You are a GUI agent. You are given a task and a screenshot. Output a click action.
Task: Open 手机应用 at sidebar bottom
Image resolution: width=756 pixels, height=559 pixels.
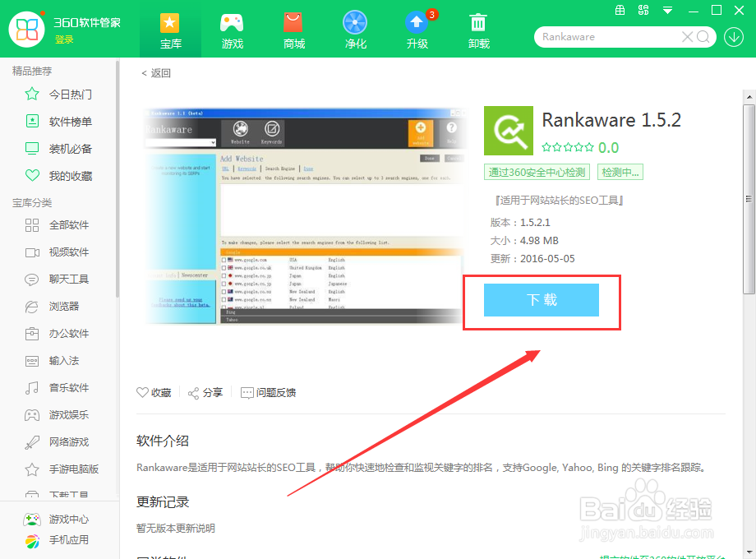point(57,540)
